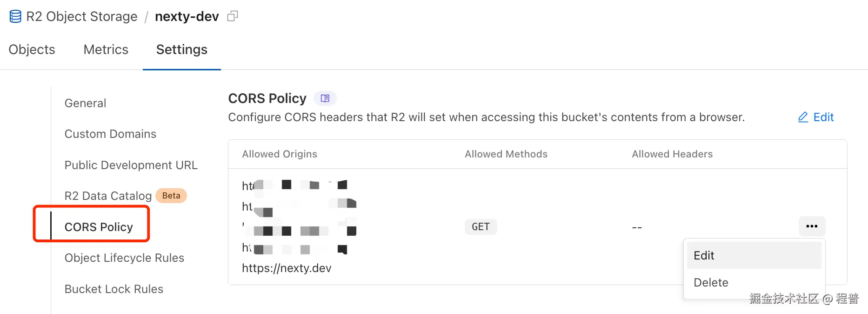Choose Delete from the context menu
Image resolution: width=868 pixels, height=314 pixels.
point(711,282)
